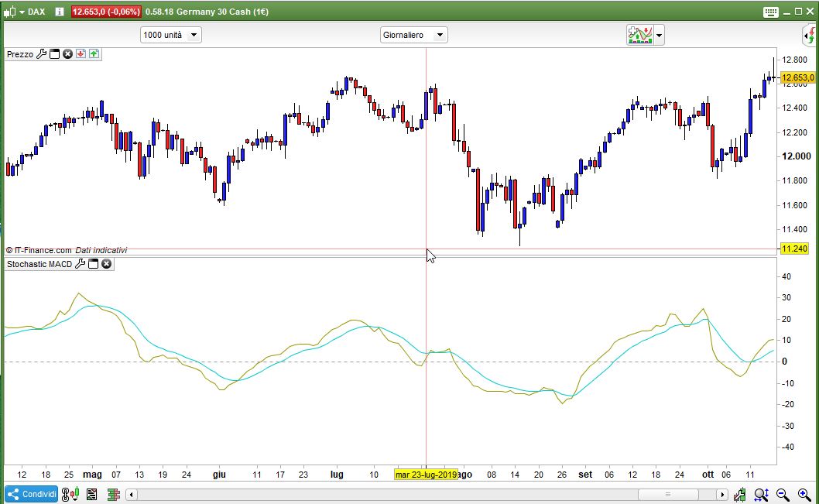Click the 'mag' month label on time axis

[92, 475]
